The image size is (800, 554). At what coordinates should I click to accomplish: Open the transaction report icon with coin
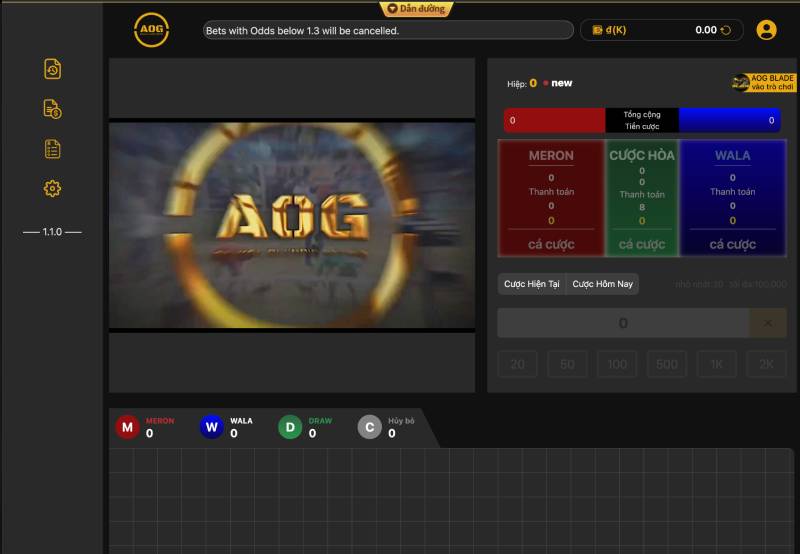53,109
